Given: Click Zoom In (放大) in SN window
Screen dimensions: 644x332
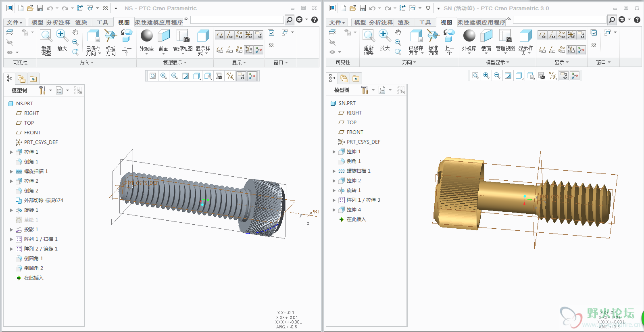Looking at the screenshot, I should (x=385, y=40).
